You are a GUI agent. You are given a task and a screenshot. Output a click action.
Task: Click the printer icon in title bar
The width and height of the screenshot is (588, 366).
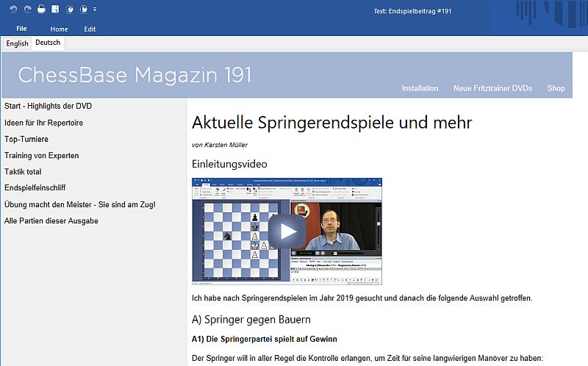(41, 10)
